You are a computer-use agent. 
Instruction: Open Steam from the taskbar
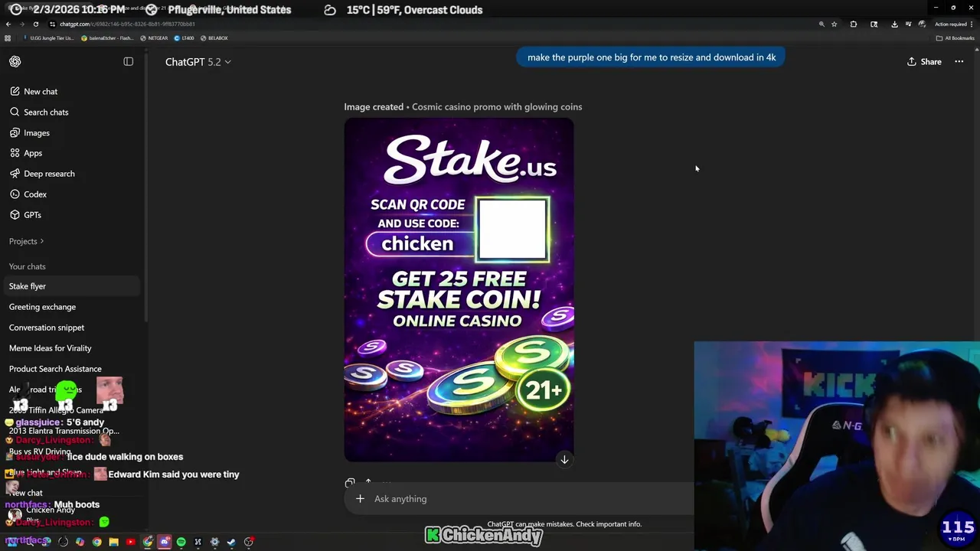(x=232, y=542)
